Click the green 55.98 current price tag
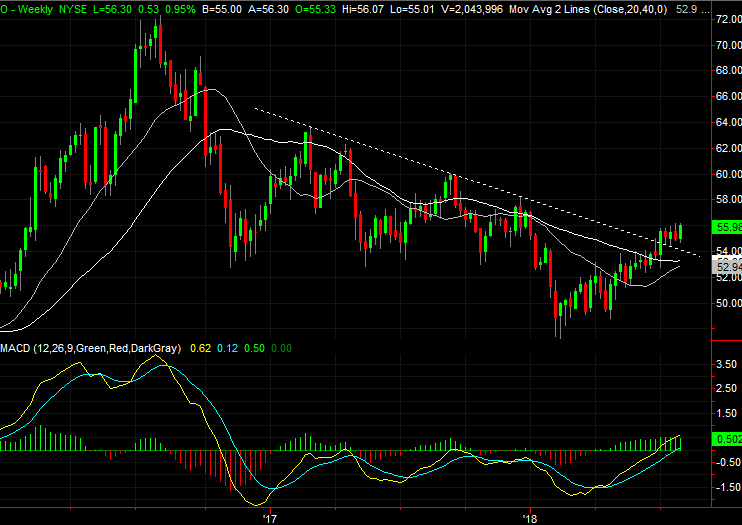Viewport: 742px width, 525px height. pos(727,227)
